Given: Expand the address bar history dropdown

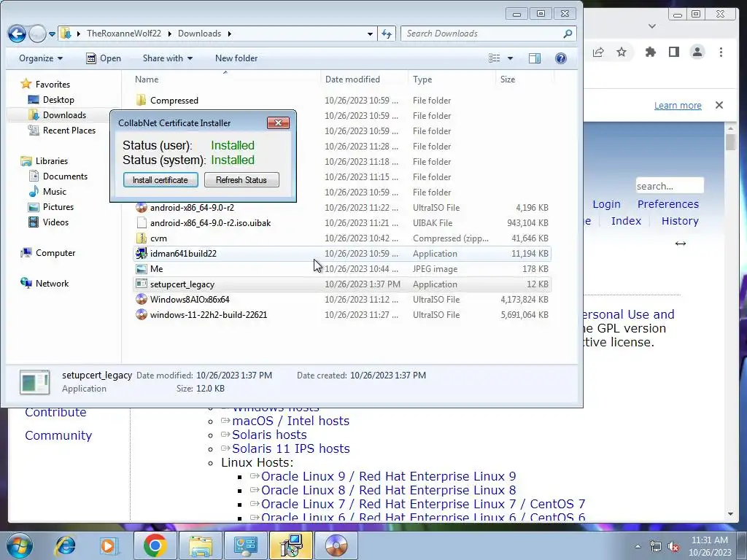Looking at the screenshot, I should click(x=370, y=34).
